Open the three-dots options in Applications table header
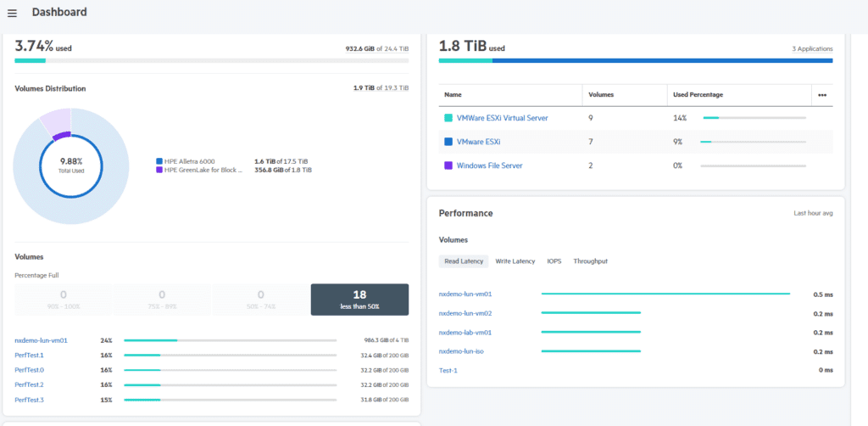The height and width of the screenshot is (426, 868). [822, 95]
